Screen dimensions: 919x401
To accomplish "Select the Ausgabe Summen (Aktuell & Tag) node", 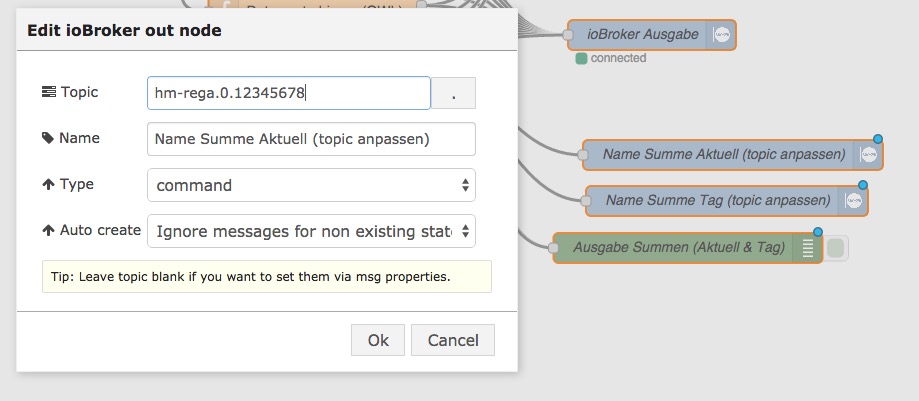I will pyautogui.click(x=675, y=248).
